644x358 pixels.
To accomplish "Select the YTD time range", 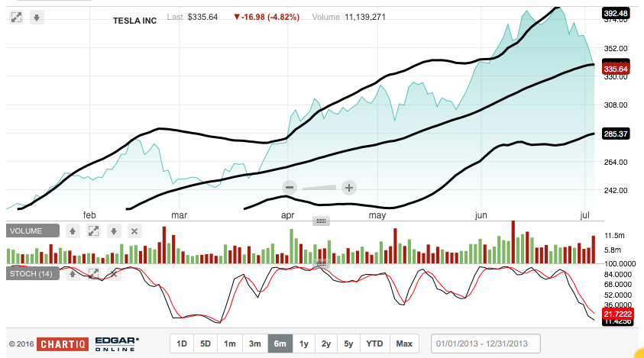I will click(374, 343).
